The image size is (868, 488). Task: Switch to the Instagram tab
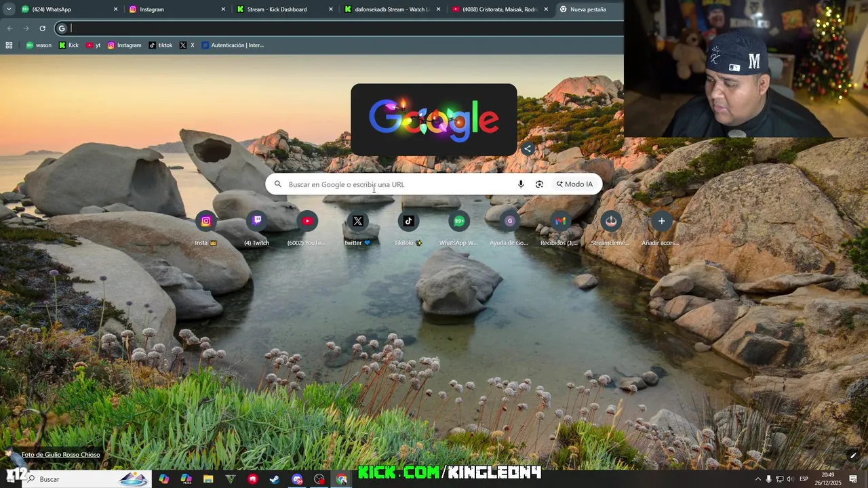tap(176, 9)
